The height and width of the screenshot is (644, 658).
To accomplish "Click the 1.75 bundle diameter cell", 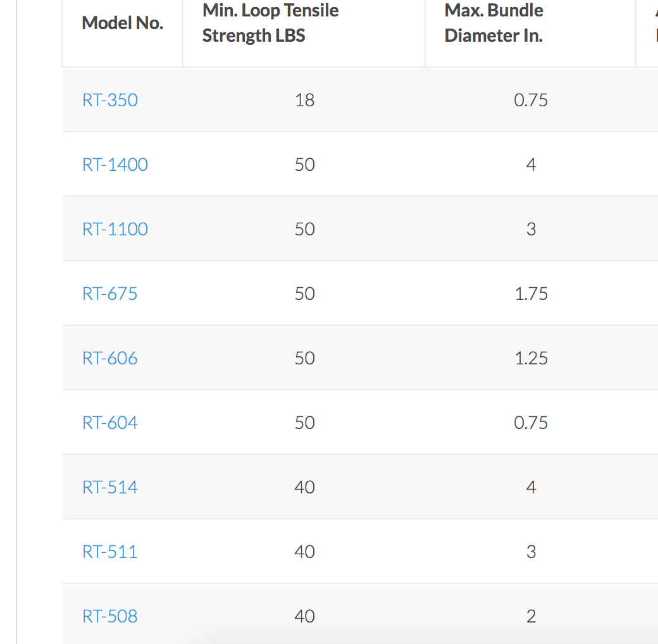I will click(531, 294).
